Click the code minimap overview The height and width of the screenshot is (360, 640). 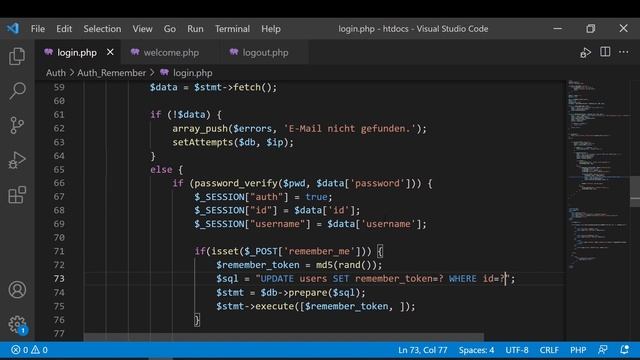pos(598,176)
